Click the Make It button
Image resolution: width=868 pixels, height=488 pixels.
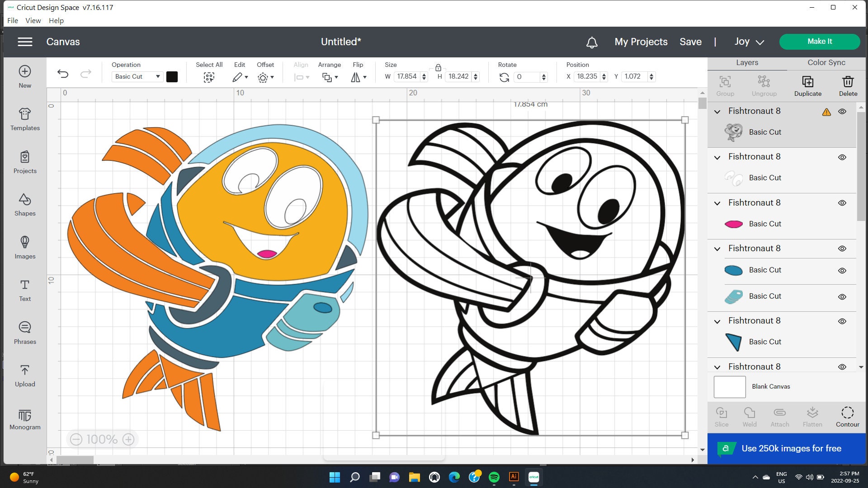point(819,41)
